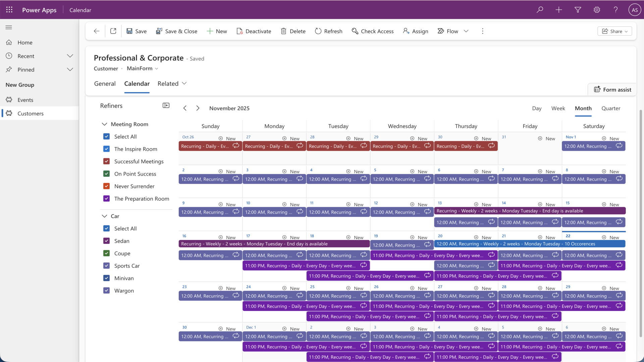Switch calendar to Week view
The height and width of the screenshot is (362, 644).
[558, 108]
